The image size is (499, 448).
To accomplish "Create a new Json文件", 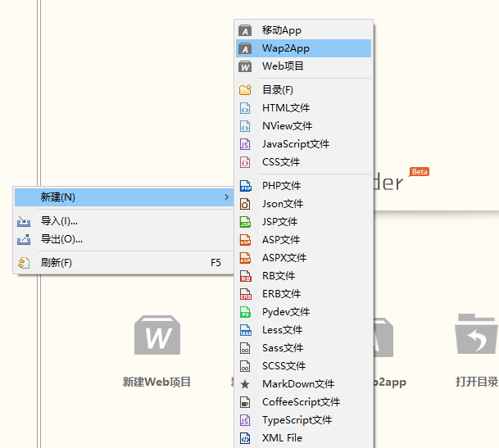I will 304,204.
